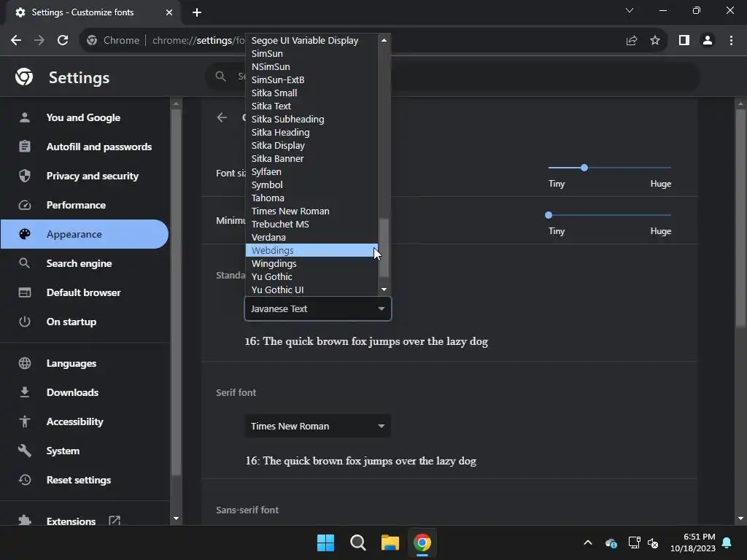Click the share page icon in address bar
The height and width of the screenshot is (560, 747).
click(632, 41)
